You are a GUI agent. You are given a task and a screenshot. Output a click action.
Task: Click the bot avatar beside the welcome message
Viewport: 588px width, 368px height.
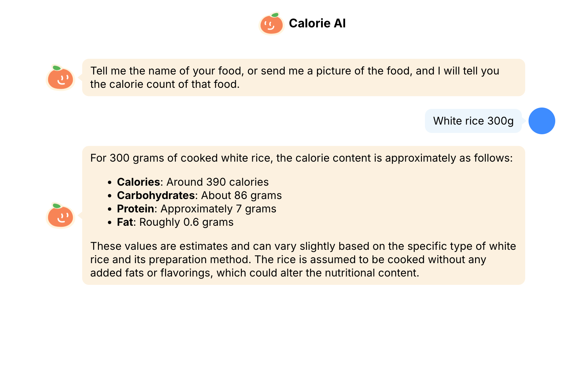(x=60, y=78)
